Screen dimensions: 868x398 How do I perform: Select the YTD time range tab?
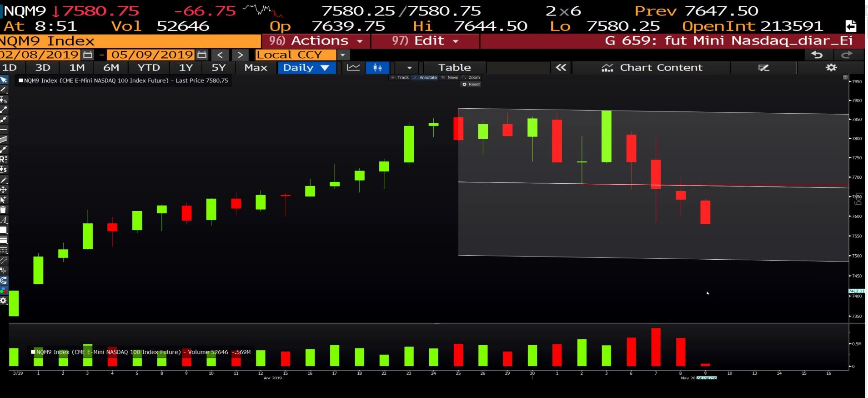coord(149,68)
